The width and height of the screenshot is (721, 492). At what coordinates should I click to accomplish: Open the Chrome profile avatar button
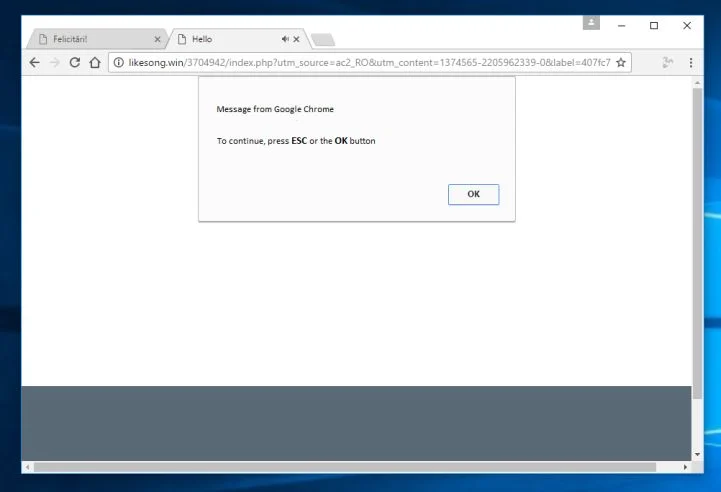[591, 22]
